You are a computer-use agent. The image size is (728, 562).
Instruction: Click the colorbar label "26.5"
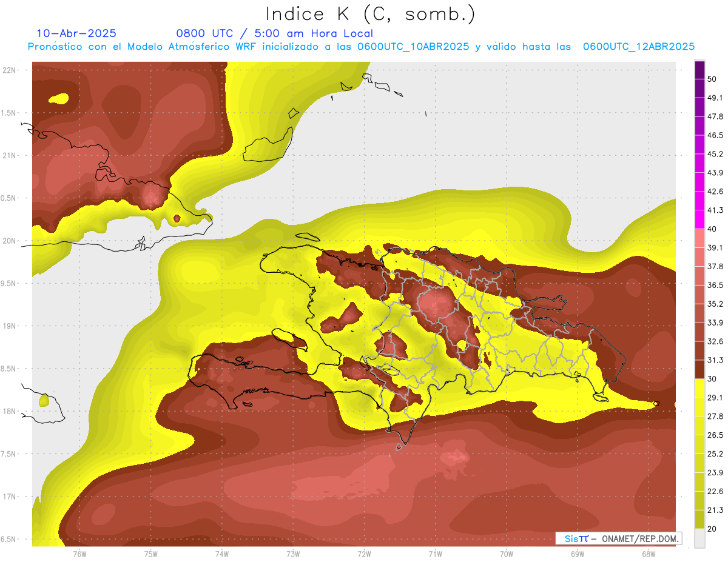715,435
